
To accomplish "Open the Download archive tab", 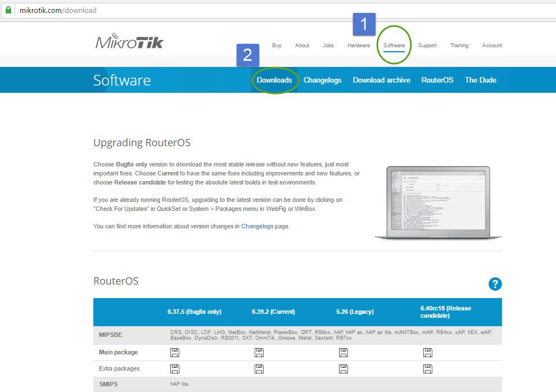I will coord(381,80).
